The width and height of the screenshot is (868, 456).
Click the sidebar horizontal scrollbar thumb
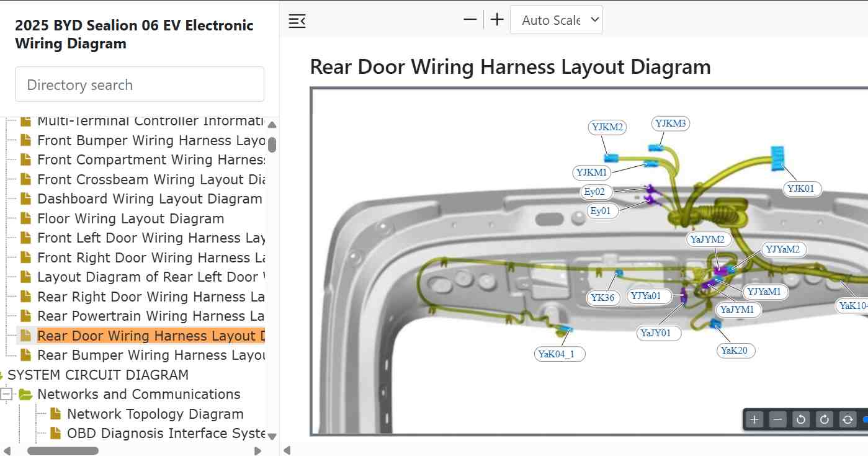pos(63,450)
